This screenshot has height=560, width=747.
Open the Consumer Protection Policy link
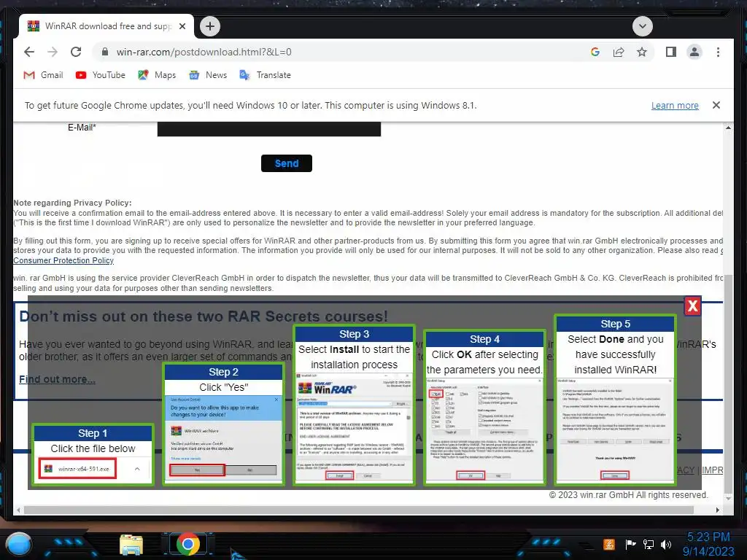[63, 260]
